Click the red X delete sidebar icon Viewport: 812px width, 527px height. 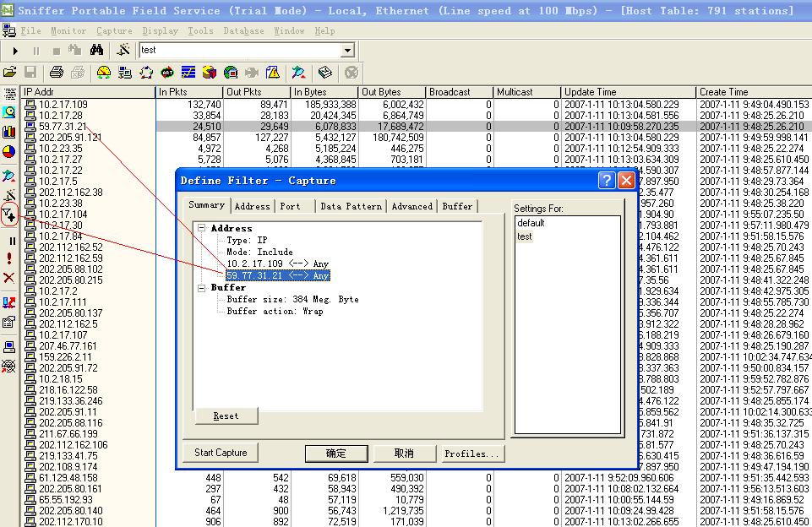click(x=9, y=278)
